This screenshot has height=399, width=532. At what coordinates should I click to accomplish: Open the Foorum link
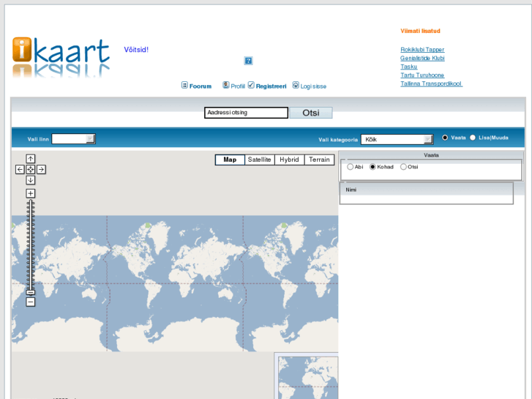pyautogui.click(x=201, y=86)
